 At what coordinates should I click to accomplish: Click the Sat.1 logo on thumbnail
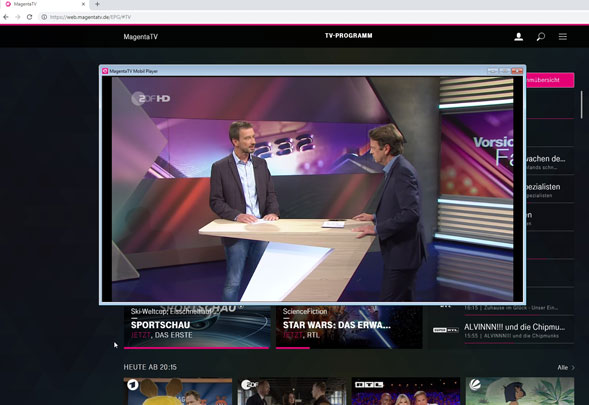(x=475, y=384)
